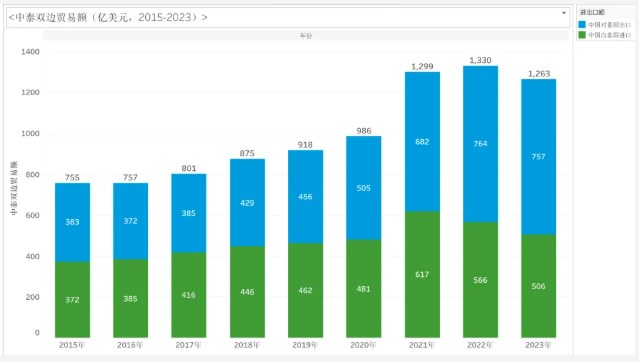This screenshot has height=362, width=639.
Task: Select the 2022 green segment labeled 566
Action: pos(480,280)
